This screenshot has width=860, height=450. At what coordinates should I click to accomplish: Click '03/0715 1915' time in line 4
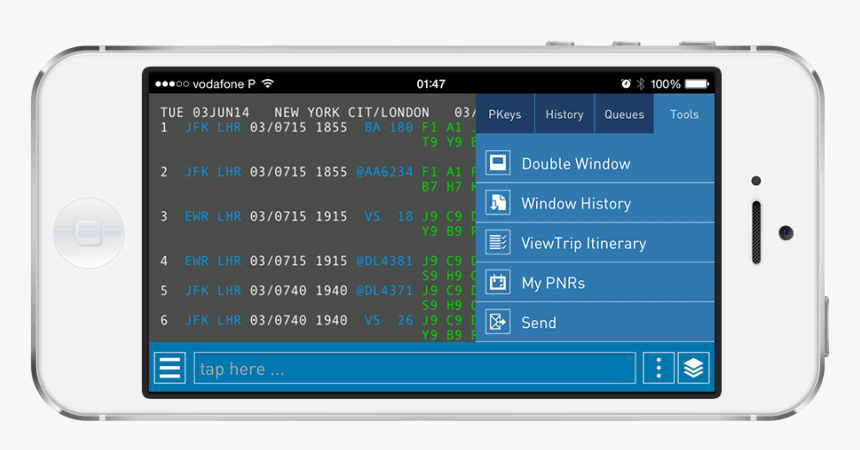pos(298,261)
